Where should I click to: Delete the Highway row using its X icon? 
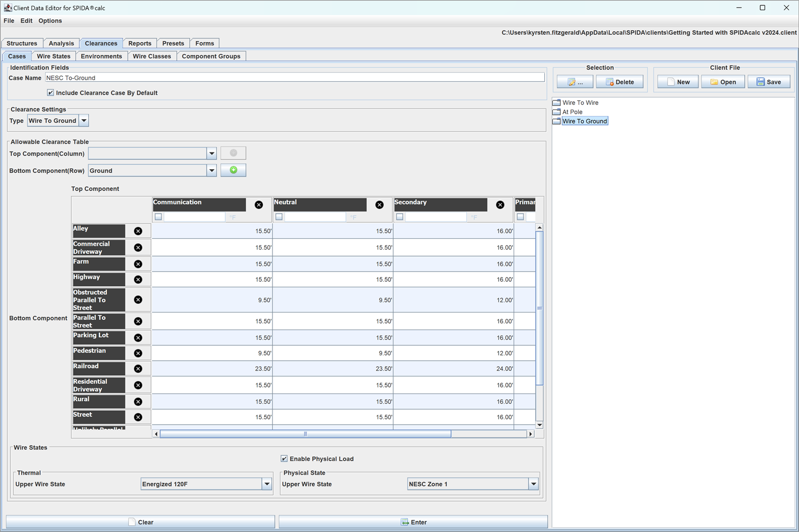(x=138, y=280)
